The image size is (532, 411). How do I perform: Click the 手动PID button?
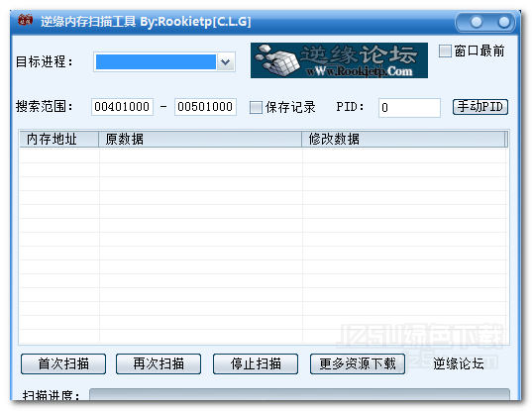[x=480, y=107]
